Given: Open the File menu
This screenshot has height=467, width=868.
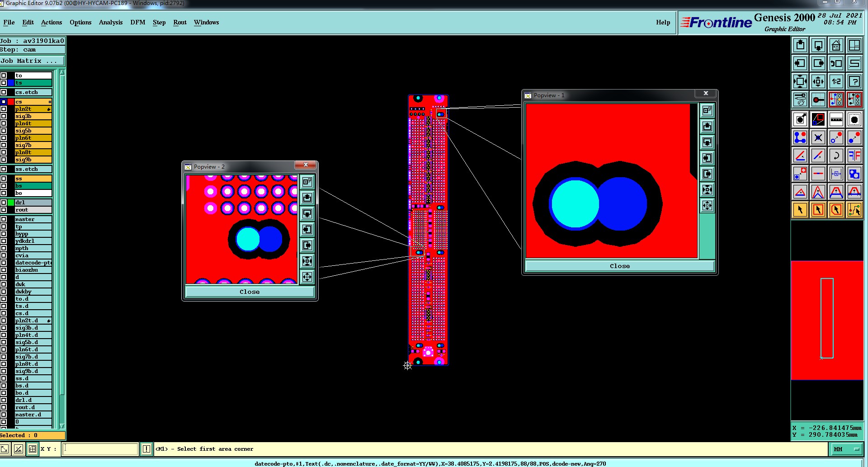Looking at the screenshot, I should (x=9, y=22).
